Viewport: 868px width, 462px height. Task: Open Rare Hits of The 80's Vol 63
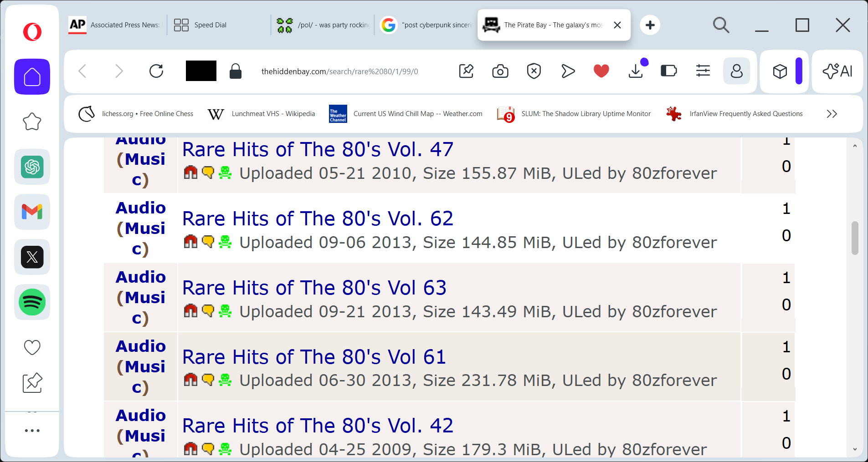[314, 288]
